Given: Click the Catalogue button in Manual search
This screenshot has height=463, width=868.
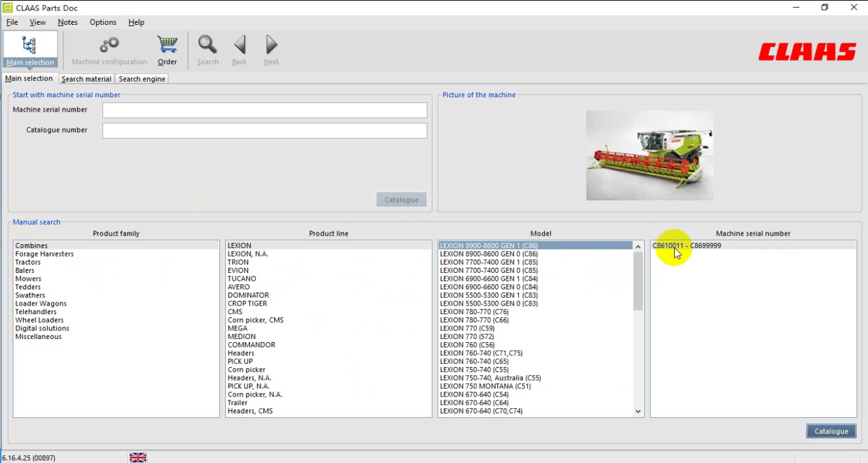Looking at the screenshot, I should coord(831,431).
